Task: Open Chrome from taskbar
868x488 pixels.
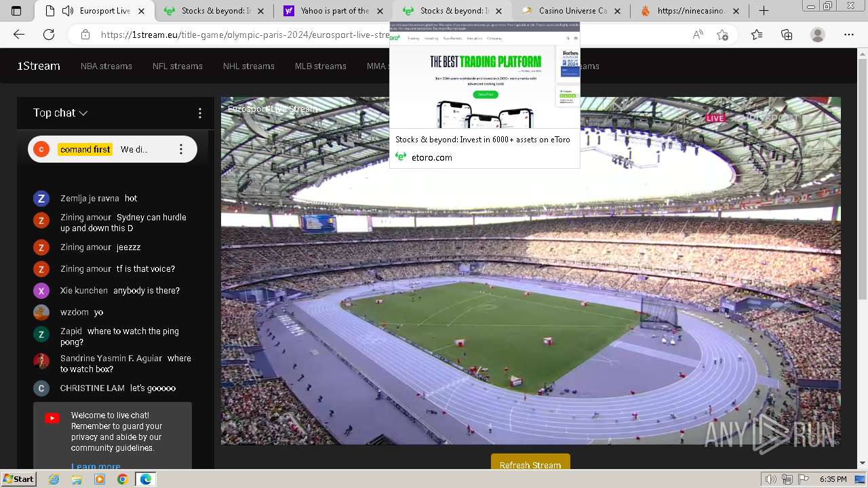Action: [122, 479]
